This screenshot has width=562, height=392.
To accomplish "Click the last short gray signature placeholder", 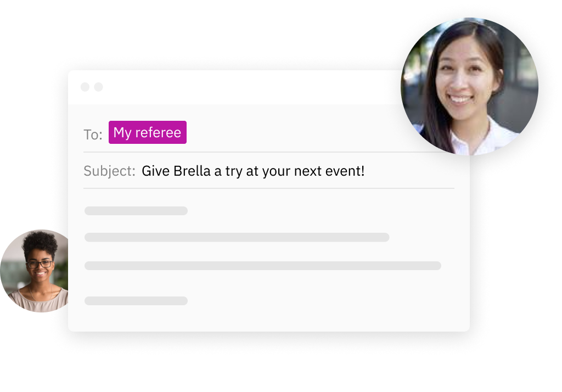I will (x=136, y=301).
